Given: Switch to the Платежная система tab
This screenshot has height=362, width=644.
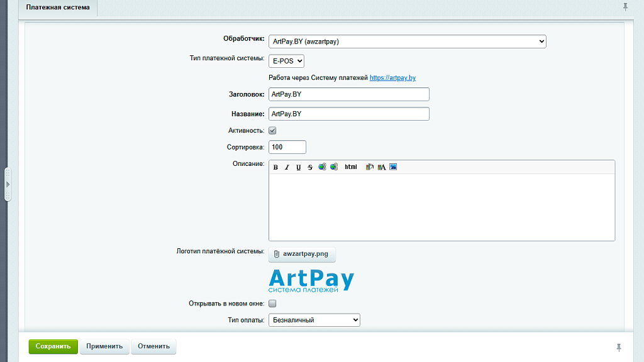Looking at the screenshot, I should 57,8.
